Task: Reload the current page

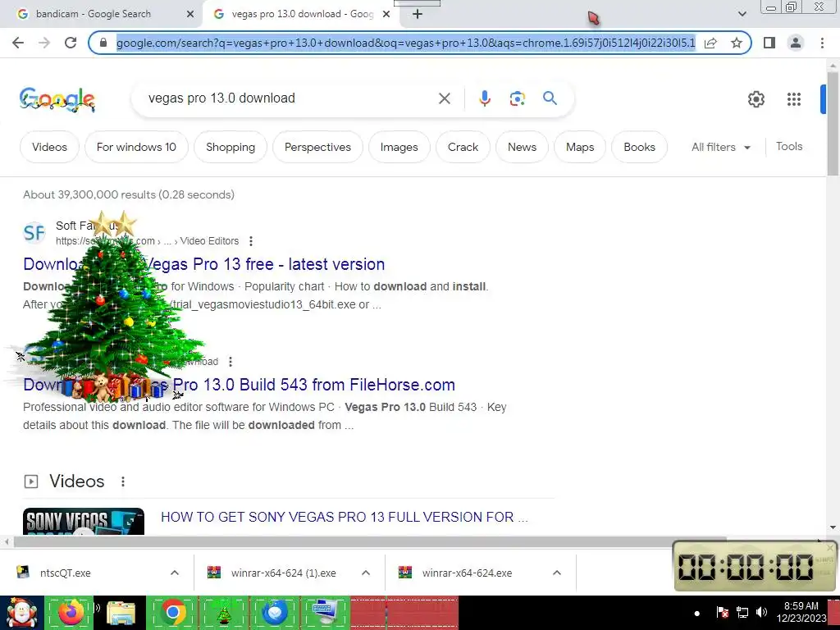Action: point(71,43)
